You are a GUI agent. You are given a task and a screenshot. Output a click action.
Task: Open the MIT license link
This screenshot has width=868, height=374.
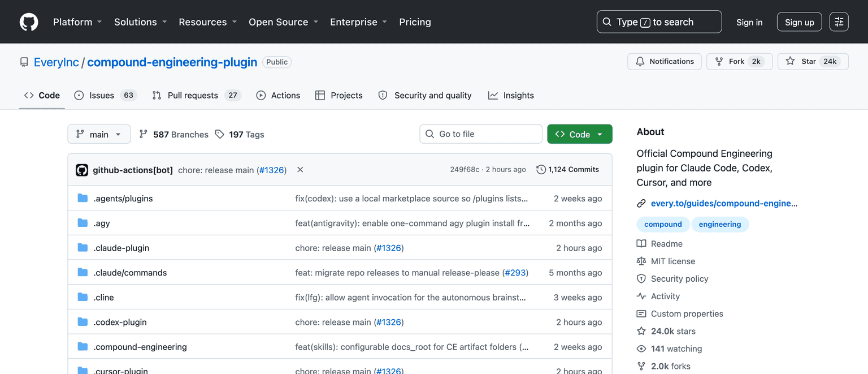click(x=666, y=261)
